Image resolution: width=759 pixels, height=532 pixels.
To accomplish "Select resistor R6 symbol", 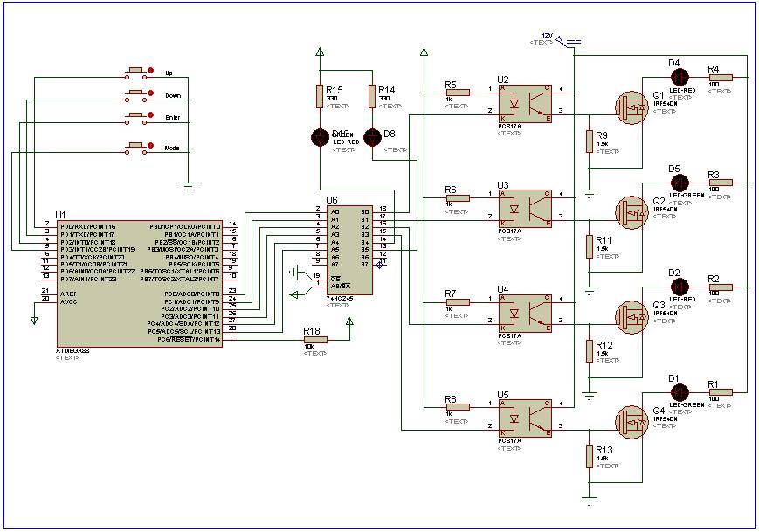I will tap(458, 198).
